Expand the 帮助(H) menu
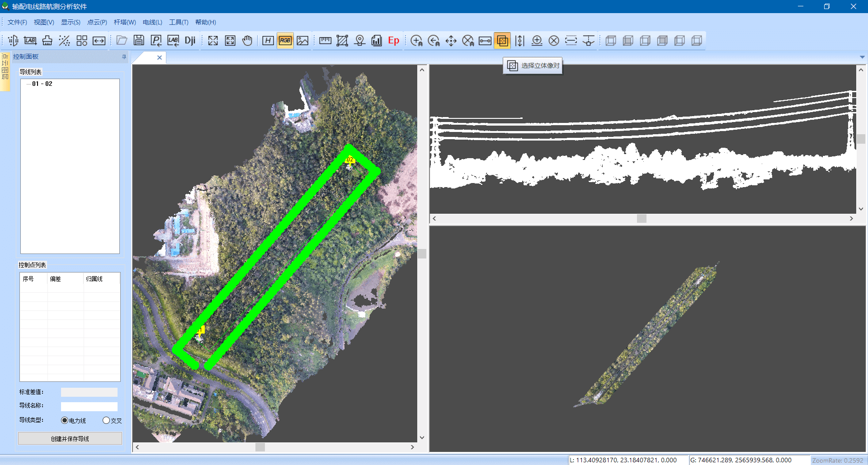 click(206, 22)
